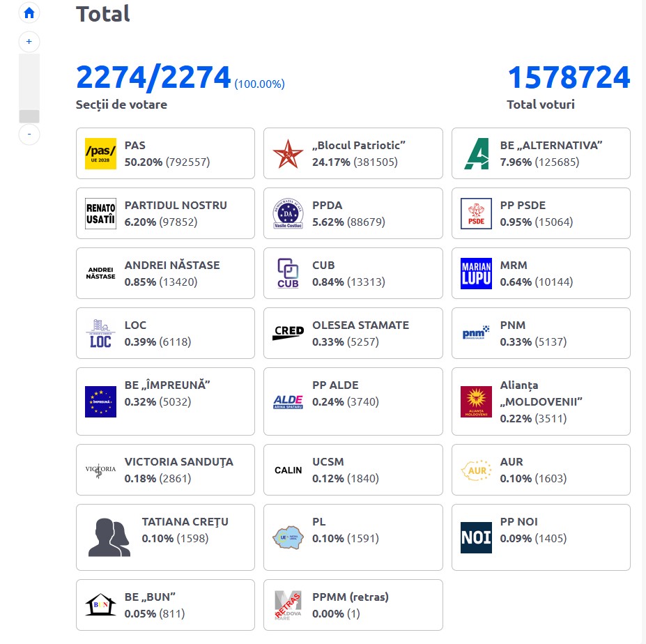Open the VICTORIA SANDUȚA candidate name
The height and width of the screenshot is (644, 646).
click(x=179, y=462)
